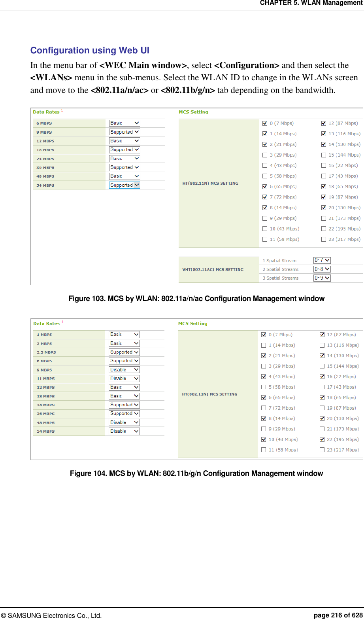Uncheck MCS 18 (65 Mbps) in Figure 103
This screenshot has width=364, height=619.
pyautogui.click(x=324, y=187)
